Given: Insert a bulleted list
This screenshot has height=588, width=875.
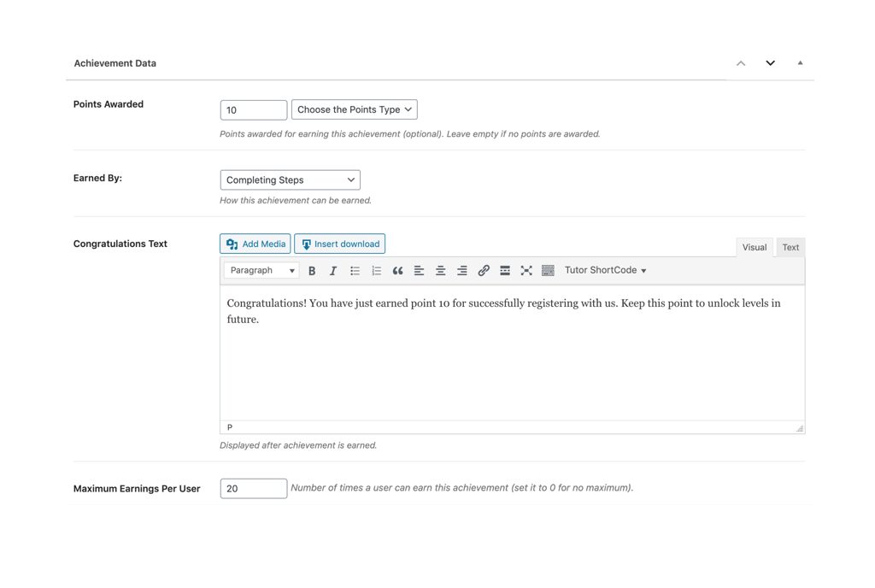Looking at the screenshot, I should (355, 270).
